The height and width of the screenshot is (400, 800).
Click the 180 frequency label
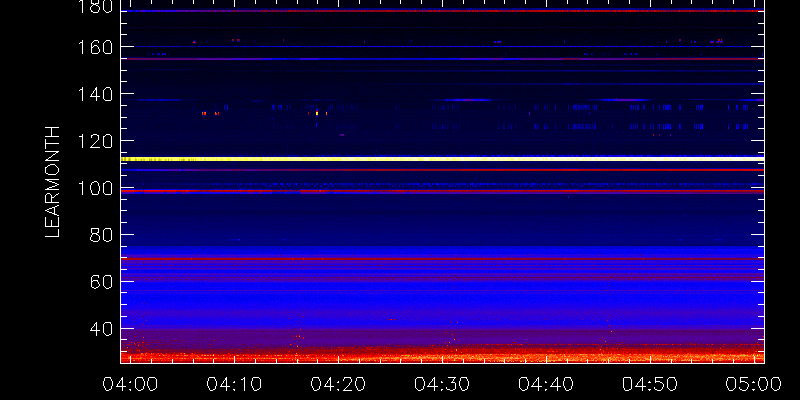click(95, 7)
